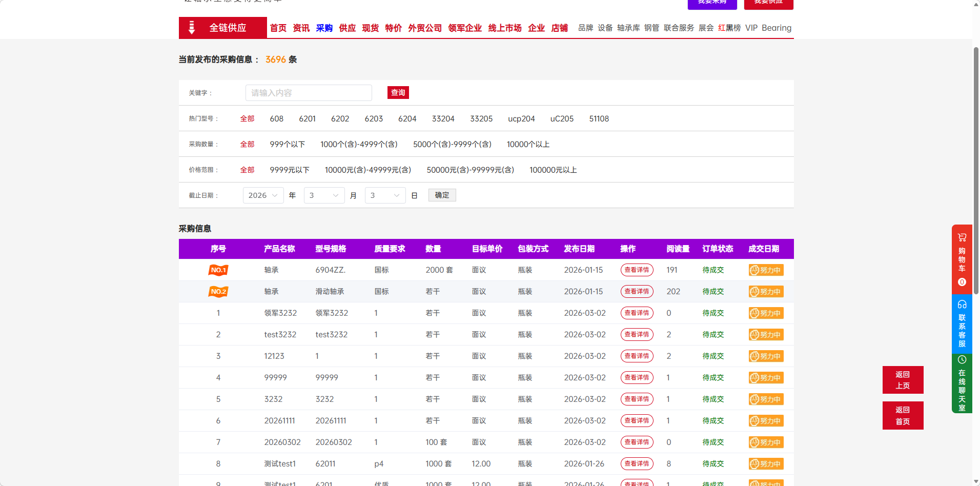Viewport: 980px width, 486px height.
Task: Select the 999个以下 quantity filter
Action: coord(287,144)
